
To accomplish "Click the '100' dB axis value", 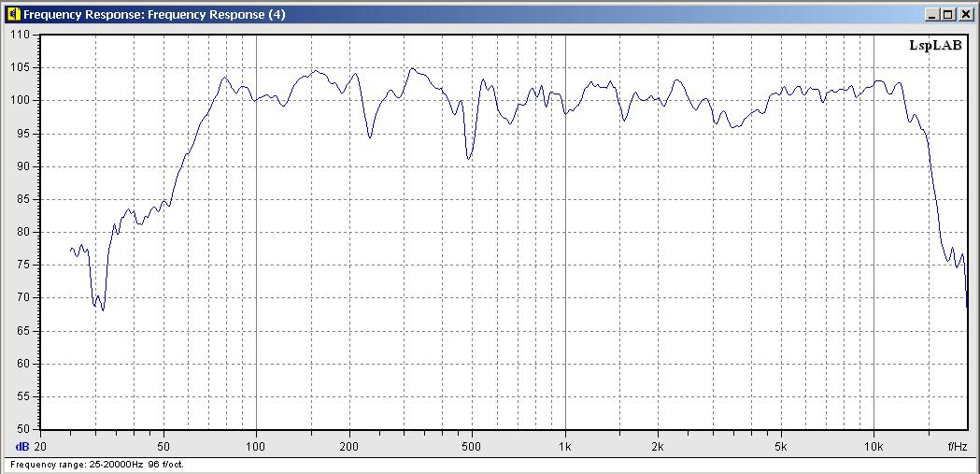I will [x=21, y=100].
